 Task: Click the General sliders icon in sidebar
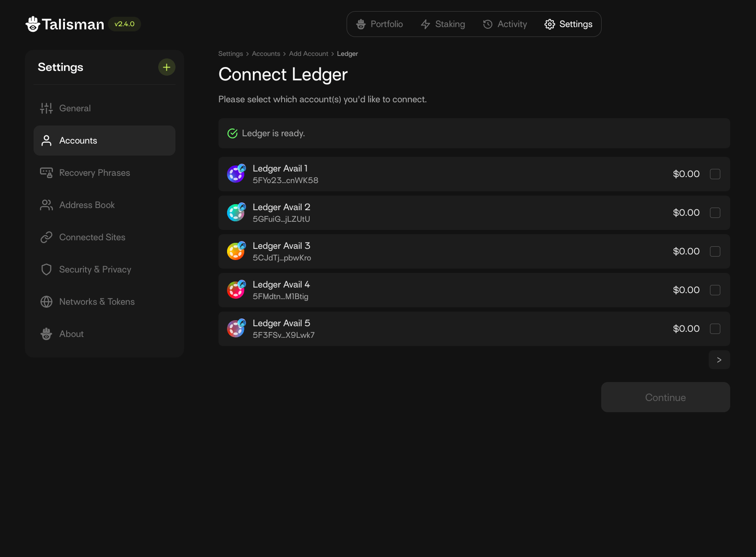46,108
